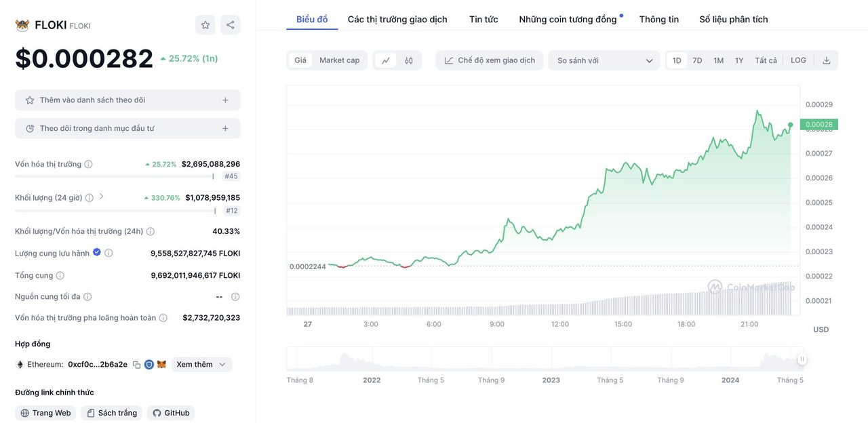Go to the 'Tin tức' tab
This screenshot has height=423, width=868.
pyautogui.click(x=484, y=19)
